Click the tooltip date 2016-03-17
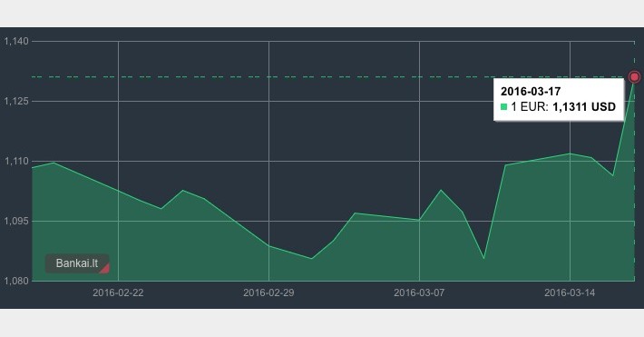This screenshot has width=644, height=337. [x=531, y=92]
